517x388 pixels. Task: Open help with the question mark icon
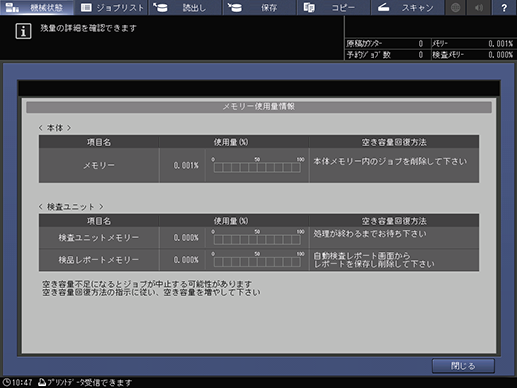point(504,7)
